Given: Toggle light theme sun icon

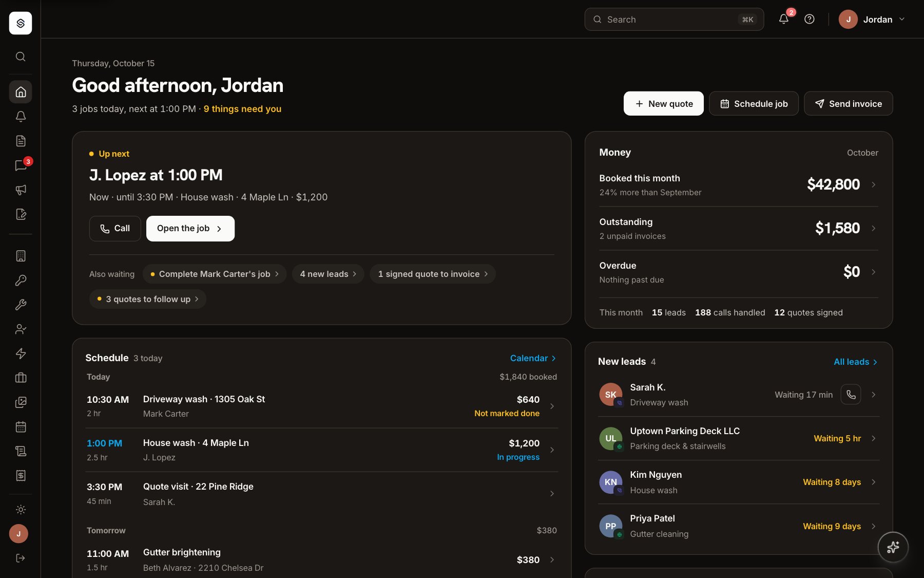Looking at the screenshot, I should (21, 510).
